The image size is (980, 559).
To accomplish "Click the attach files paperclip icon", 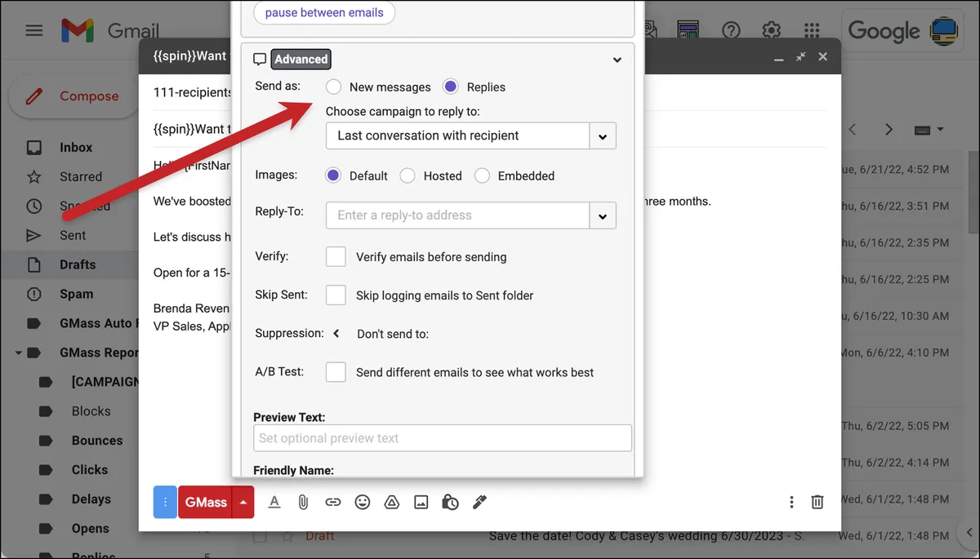I will pyautogui.click(x=303, y=503).
